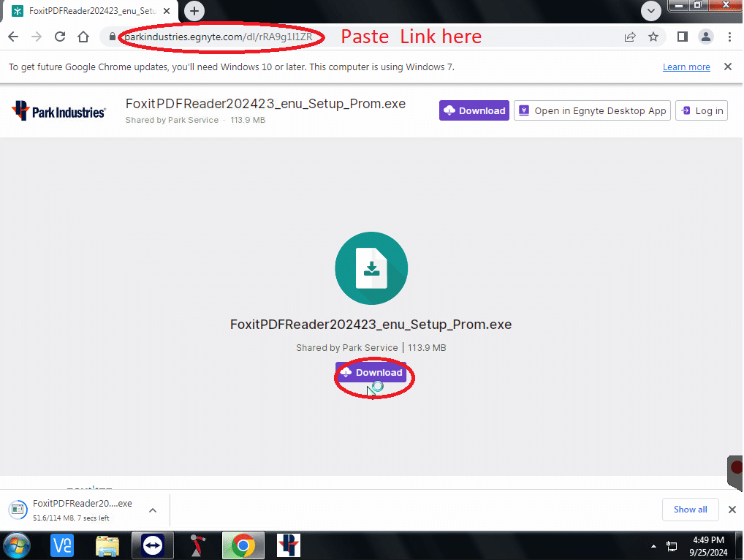Click Show all downloads button

[x=690, y=510]
